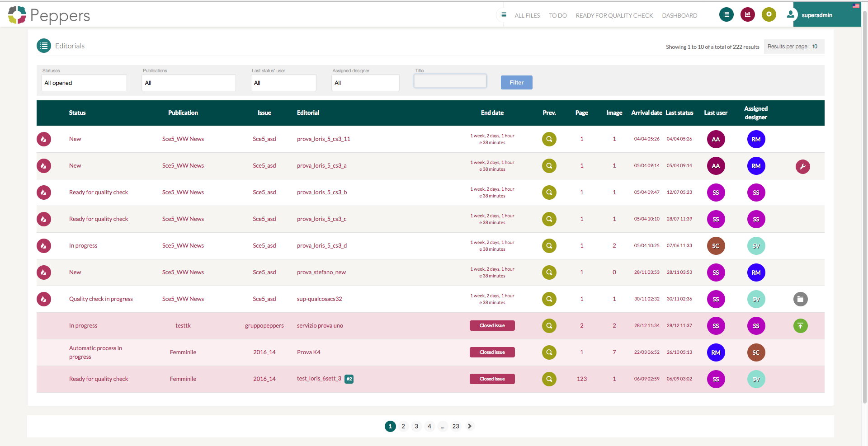Click flame priority icon for prova_loris_5_cs3_11

coord(44,139)
